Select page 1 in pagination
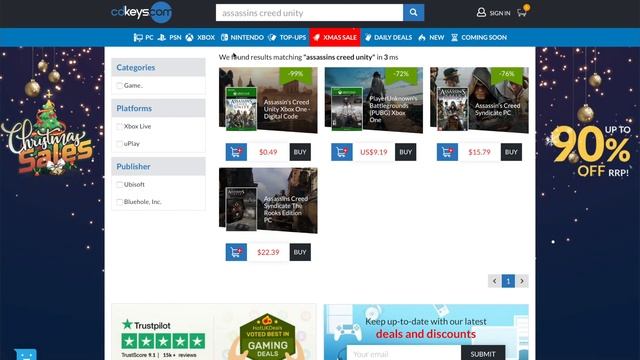640x360 pixels. coord(508,281)
